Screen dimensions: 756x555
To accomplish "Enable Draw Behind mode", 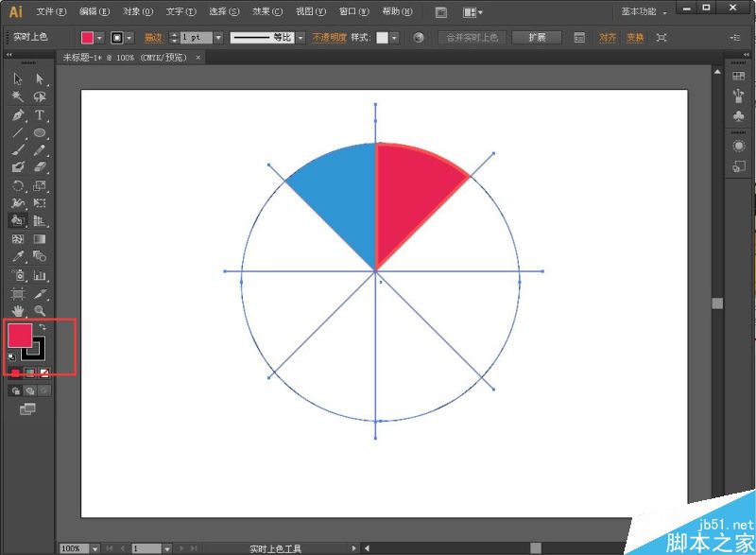I will 30,390.
